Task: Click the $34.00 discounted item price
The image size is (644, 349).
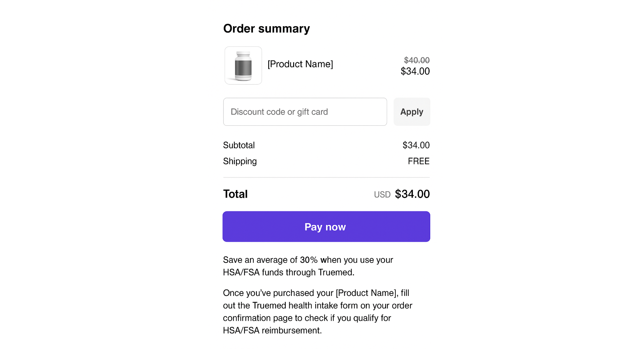Action: (415, 71)
